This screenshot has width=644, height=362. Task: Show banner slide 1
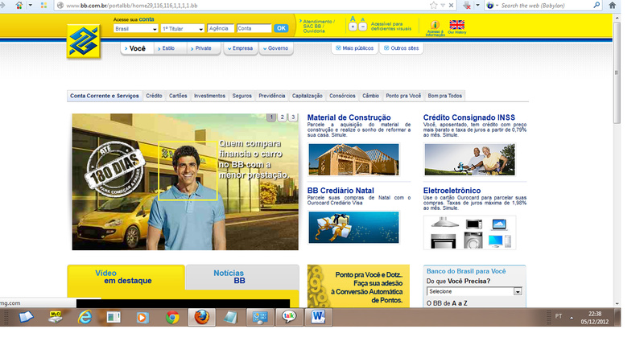[x=271, y=117]
